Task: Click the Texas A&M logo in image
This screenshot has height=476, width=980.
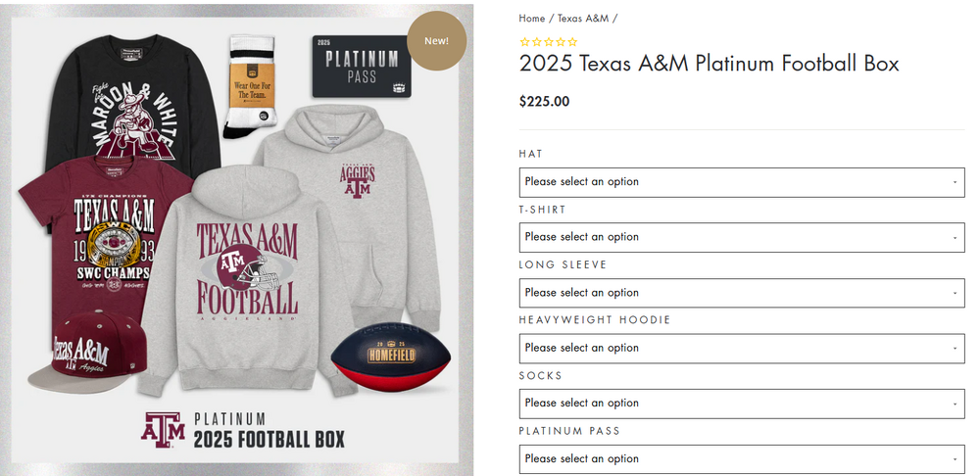Action: tap(161, 429)
